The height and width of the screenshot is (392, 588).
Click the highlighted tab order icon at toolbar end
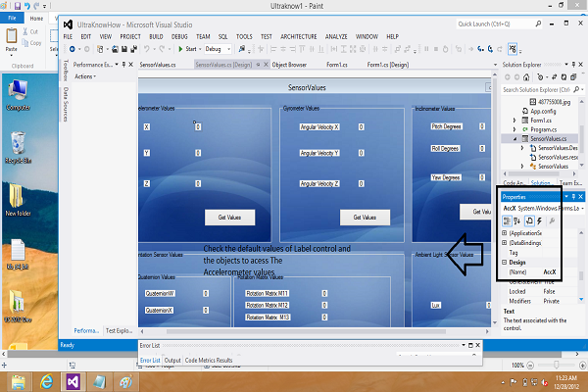[513, 49]
